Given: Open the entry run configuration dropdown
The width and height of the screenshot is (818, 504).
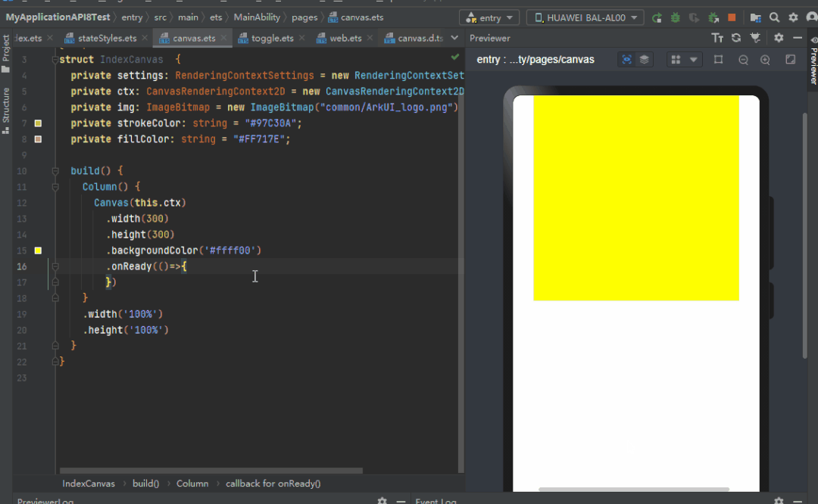Looking at the screenshot, I should 489,17.
